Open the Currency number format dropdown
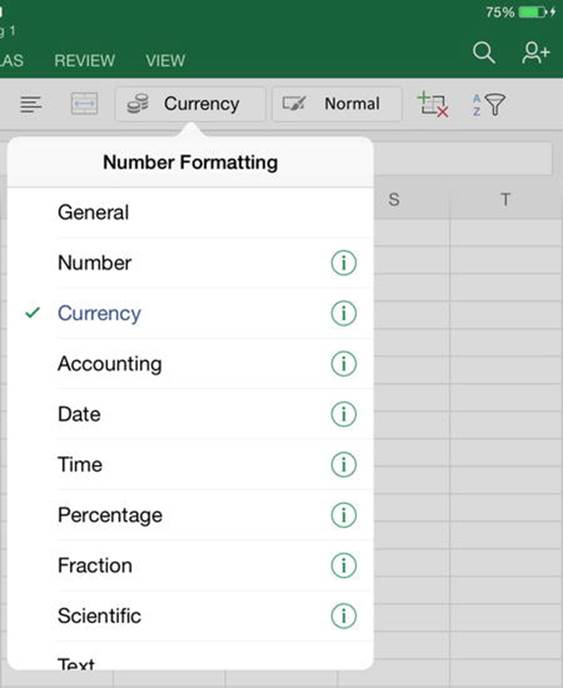The width and height of the screenshot is (563, 688). click(190, 104)
